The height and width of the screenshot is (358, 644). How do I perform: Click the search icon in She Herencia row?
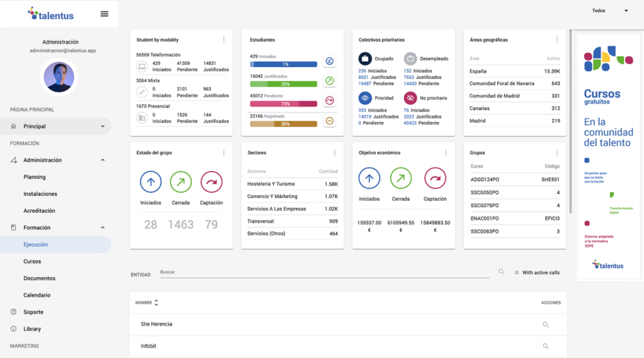545,325
